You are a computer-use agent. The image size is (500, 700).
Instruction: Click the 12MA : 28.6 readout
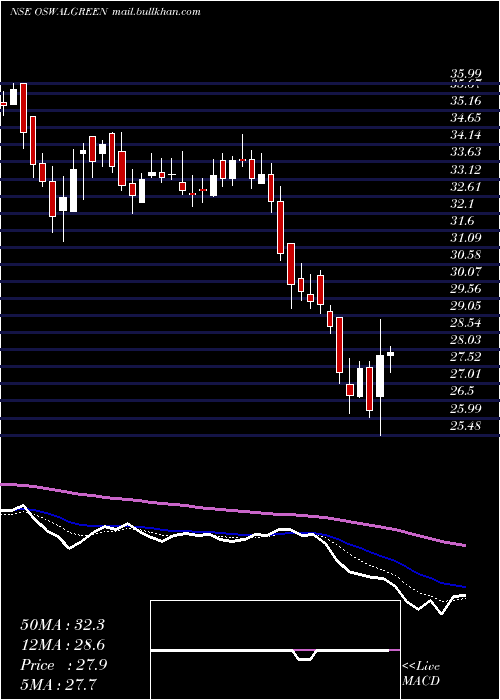tap(62, 646)
